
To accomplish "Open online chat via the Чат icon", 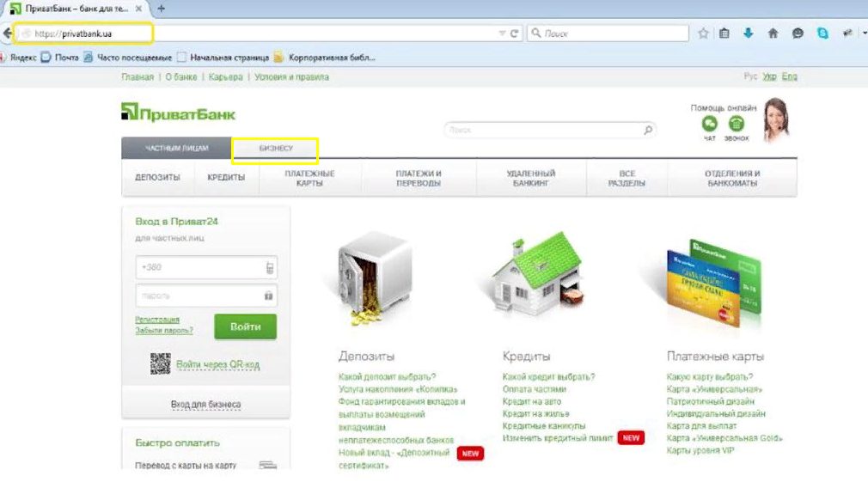I will pos(710,125).
